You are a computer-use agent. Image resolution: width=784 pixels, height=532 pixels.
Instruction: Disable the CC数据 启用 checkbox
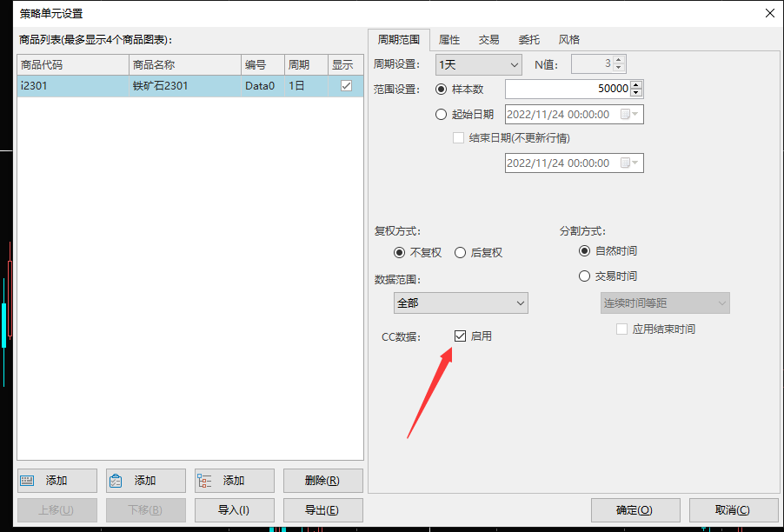(x=461, y=336)
